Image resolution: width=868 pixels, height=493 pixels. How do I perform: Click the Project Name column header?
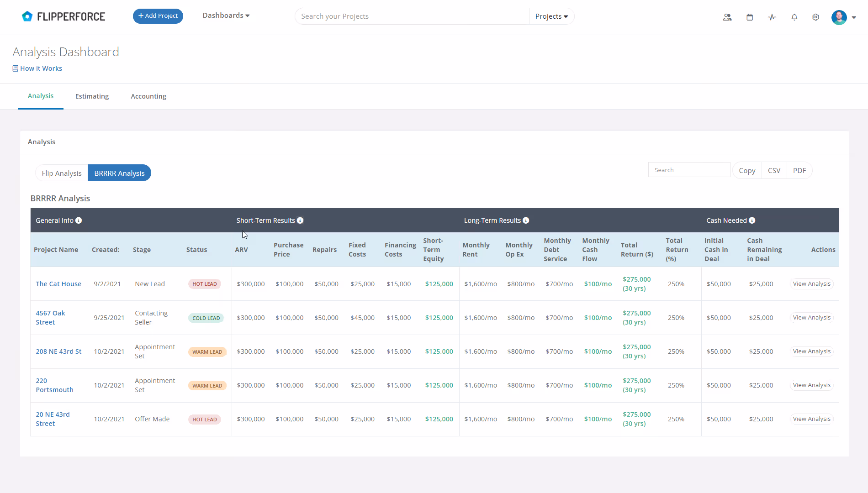(x=56, y=250)
